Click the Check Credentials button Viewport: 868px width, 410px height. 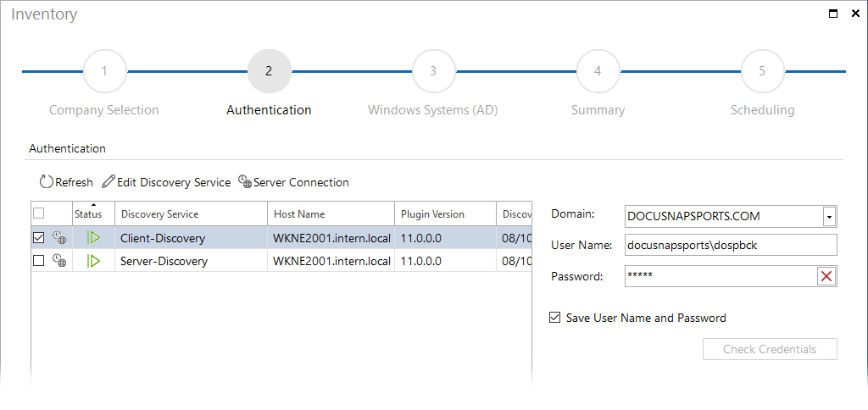(770, 349)
